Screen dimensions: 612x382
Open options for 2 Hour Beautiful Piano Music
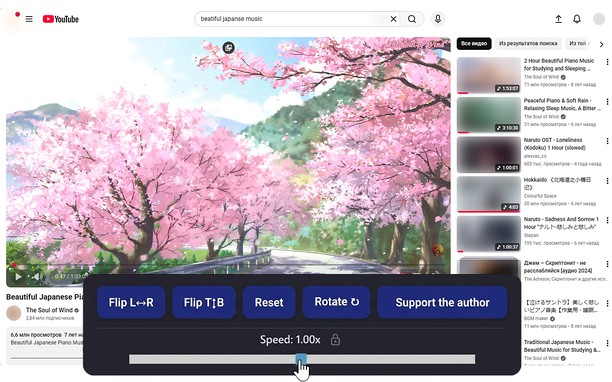pos(607,62)
